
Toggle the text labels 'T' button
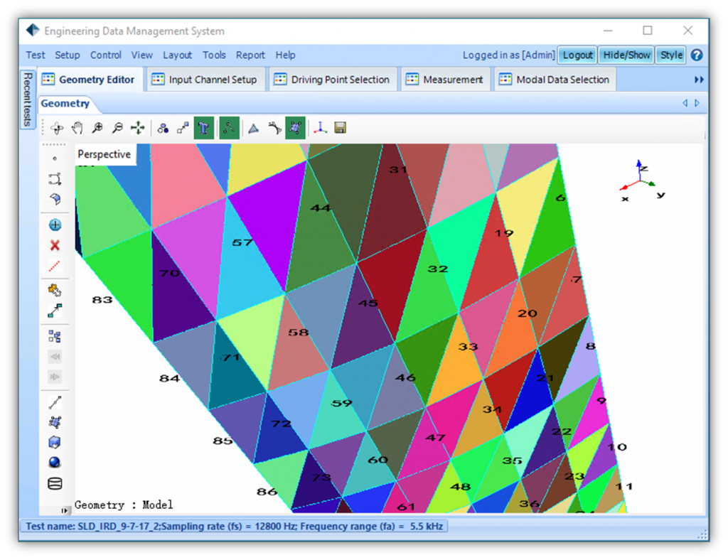pos(204,128)
